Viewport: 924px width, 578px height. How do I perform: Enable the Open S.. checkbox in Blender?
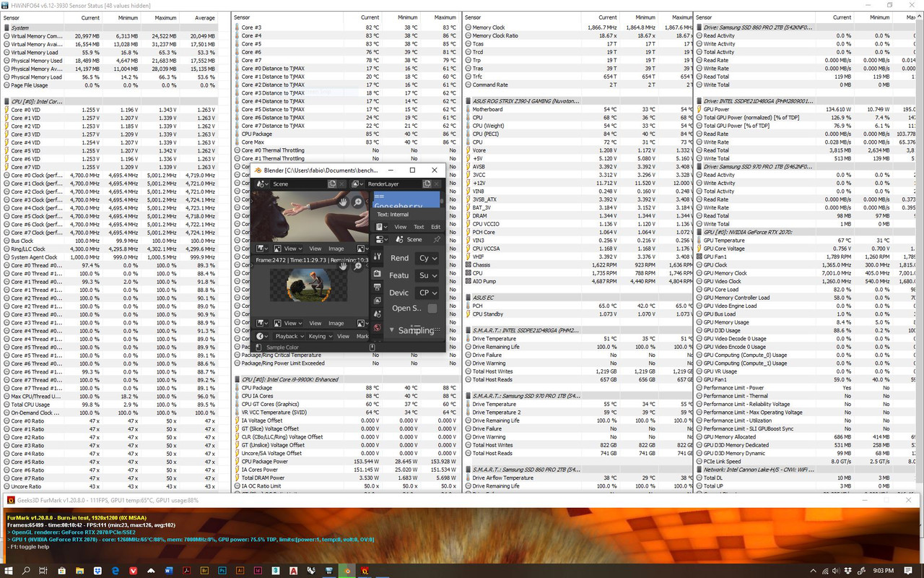pyautogui.click(x=432, y=309)
